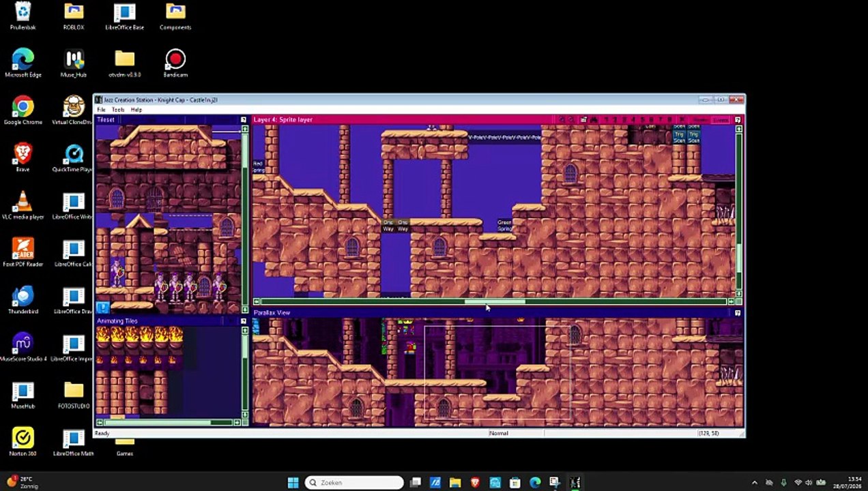Screen dimensions: 868x491
Task: Switch to layer 6 in layer toolbar
Action: click(x=652, y=119)
